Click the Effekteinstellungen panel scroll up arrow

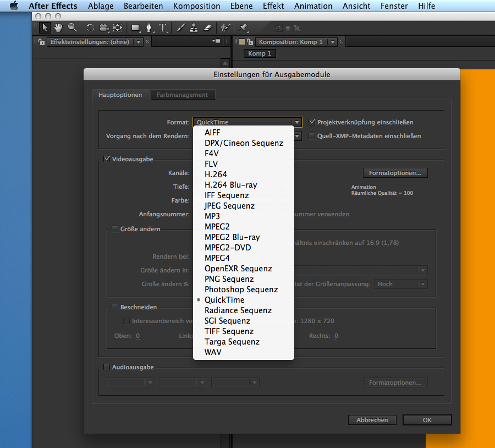click(x=225, y=63)
